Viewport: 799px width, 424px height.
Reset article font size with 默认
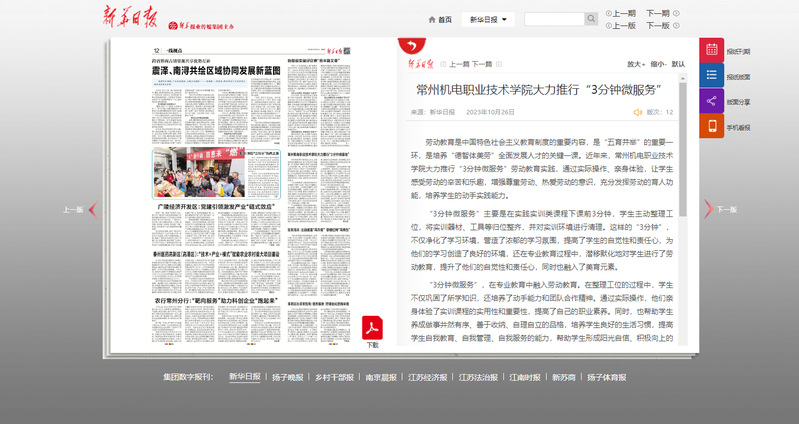679,63
